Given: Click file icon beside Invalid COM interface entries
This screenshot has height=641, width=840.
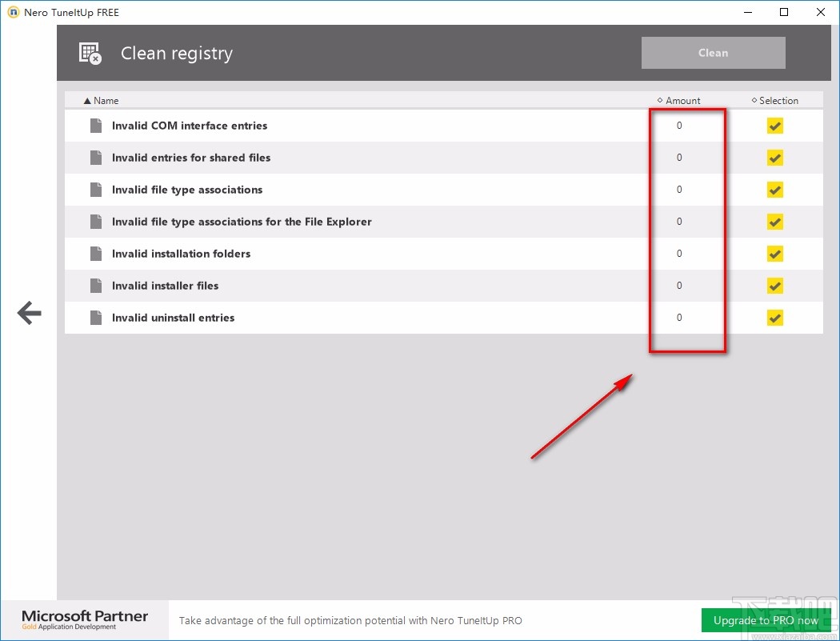Looking at the screenshot, I should click(96, 126).
